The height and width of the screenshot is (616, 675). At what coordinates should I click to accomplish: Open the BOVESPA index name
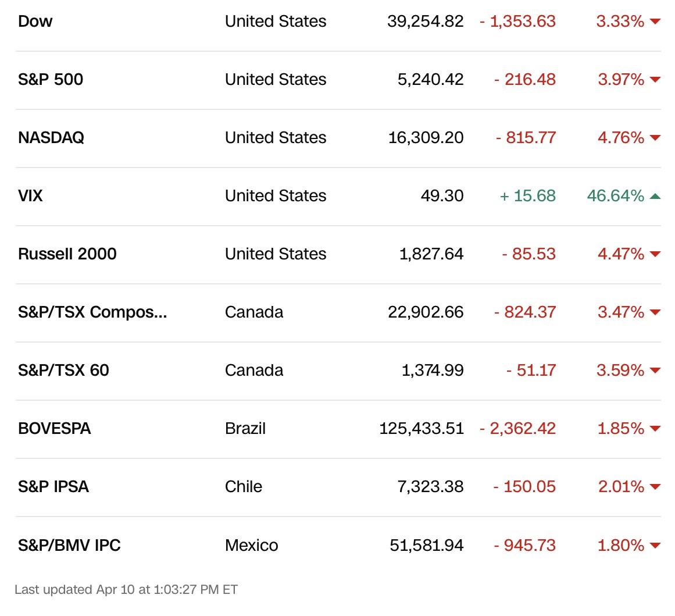55,429
